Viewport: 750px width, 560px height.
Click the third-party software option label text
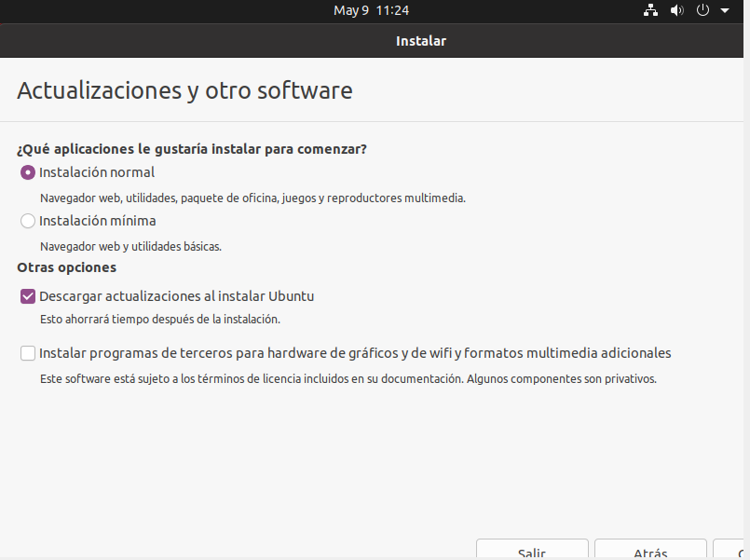point(355,353)
